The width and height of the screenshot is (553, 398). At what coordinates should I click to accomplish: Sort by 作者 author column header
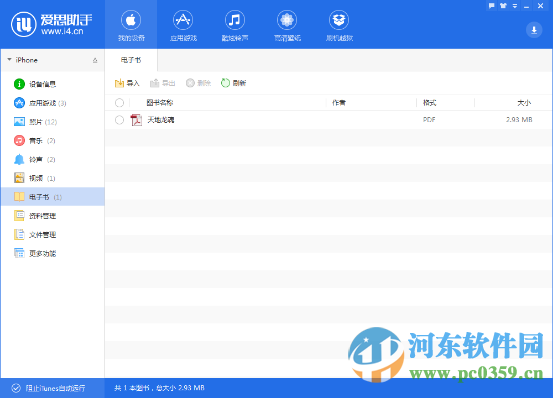pos(339,103)
